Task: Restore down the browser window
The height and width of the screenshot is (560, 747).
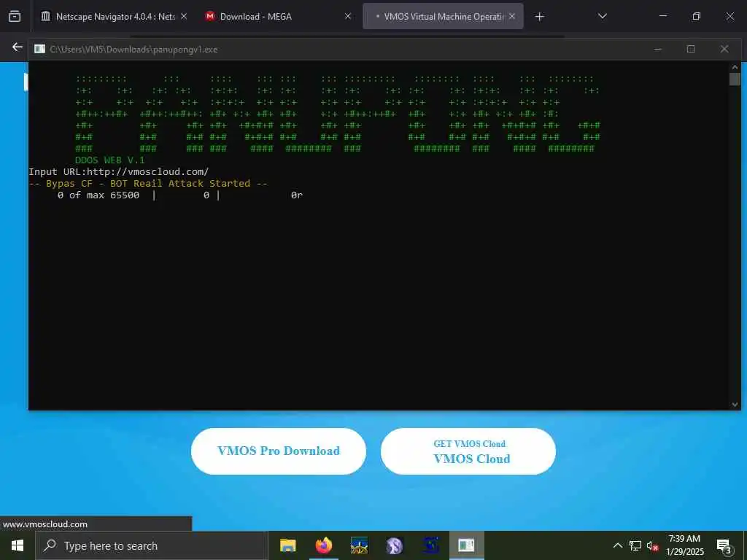Action: pos(697,16)
